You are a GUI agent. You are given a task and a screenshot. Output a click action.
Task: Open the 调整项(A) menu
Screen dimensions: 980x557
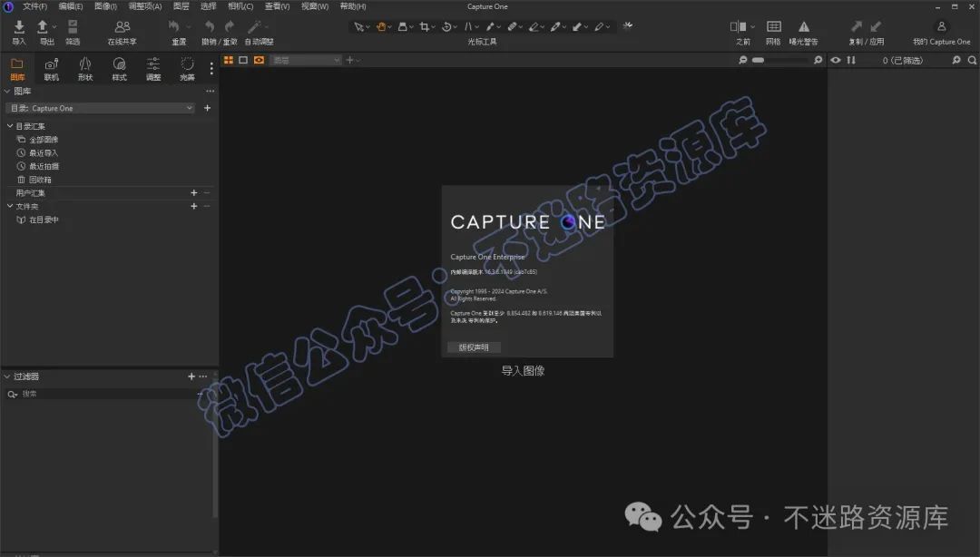point(145,6)
